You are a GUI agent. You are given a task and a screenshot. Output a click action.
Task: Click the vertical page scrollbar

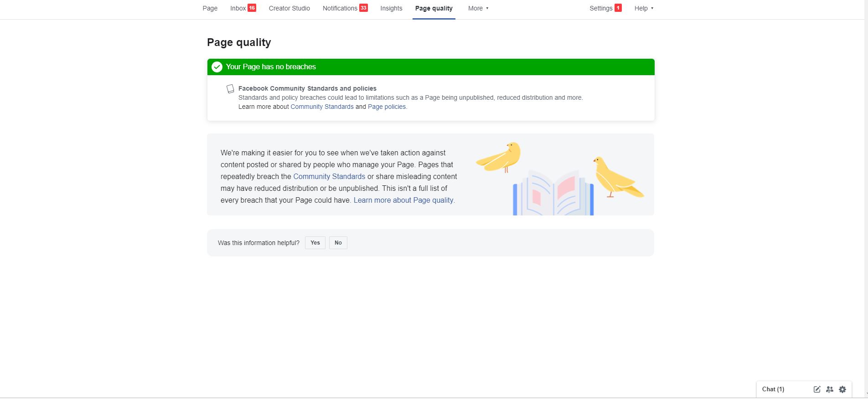point(866,199)
